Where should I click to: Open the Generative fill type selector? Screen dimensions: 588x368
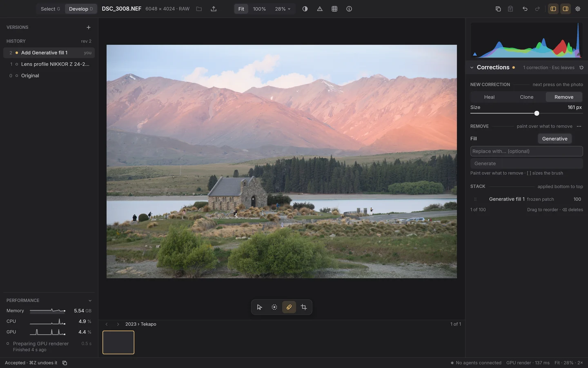pos(555,139)
